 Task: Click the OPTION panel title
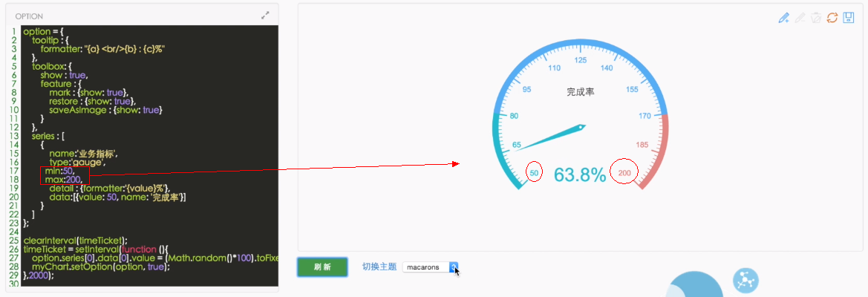click(x=30, y=16)
